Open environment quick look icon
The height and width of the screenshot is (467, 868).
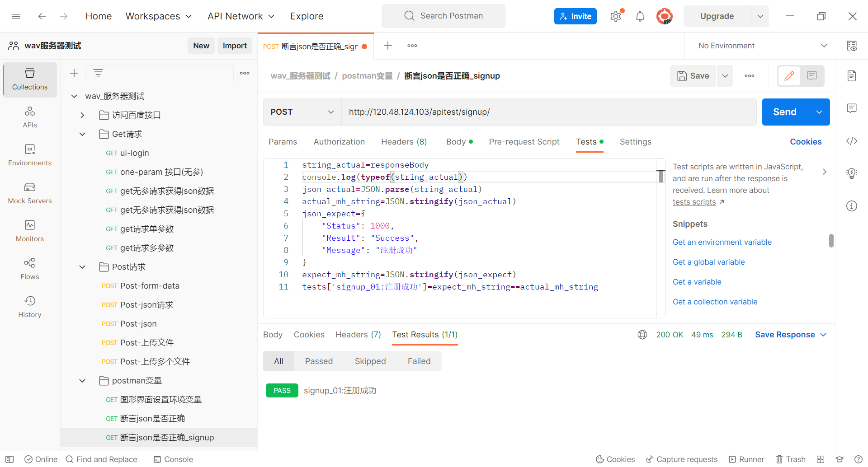[852, 46]
